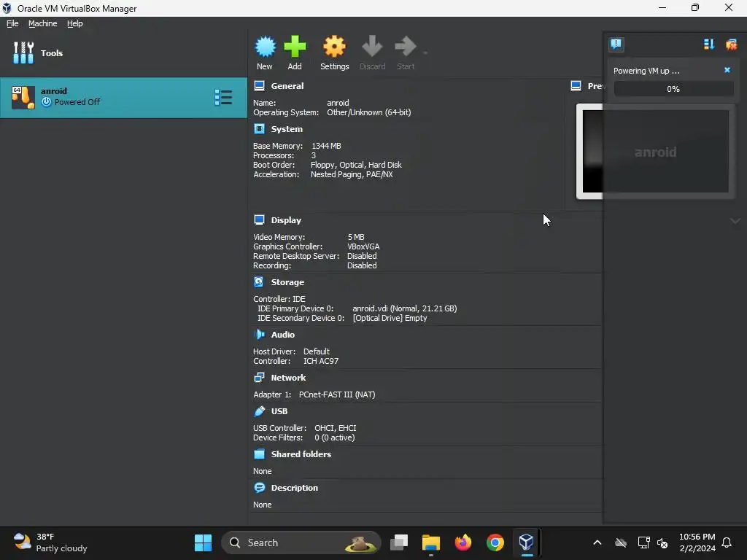Click the Audio section speaker icon
Viewport: 747px width, 560px height.
click(259, 334)
